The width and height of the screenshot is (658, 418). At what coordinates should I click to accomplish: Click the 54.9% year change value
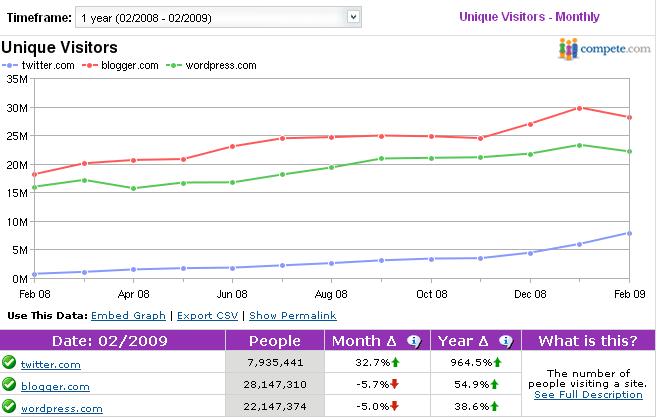[x=471, y=384]
